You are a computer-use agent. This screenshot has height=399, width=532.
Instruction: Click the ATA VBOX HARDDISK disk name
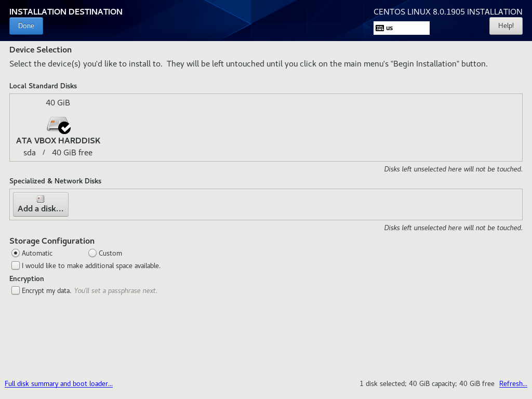pyautogui.click(x=58, y=141)
